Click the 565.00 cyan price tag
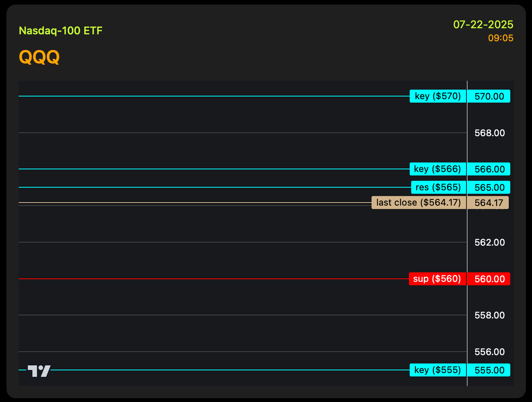Image resolution: width=532 pixels, height=402 pixels. pos(489,188)
